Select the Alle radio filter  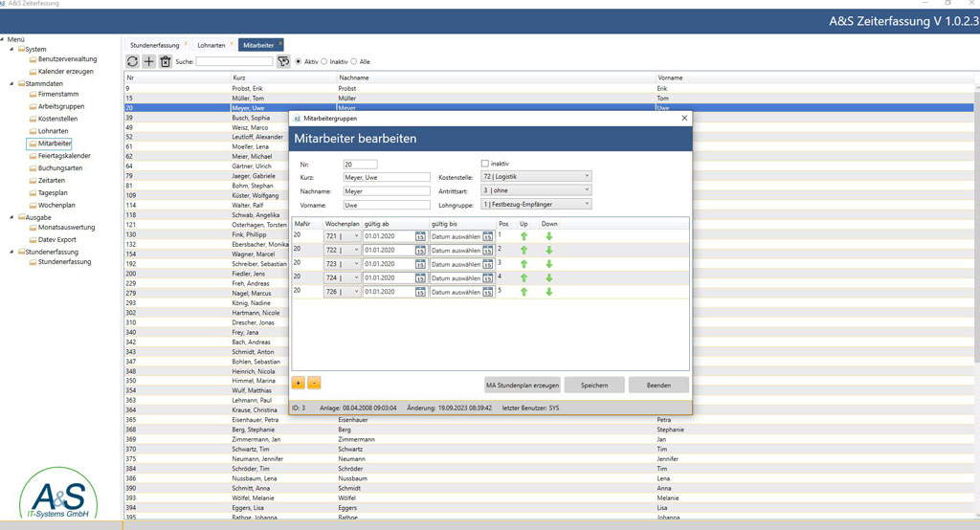tap(354, 61)
